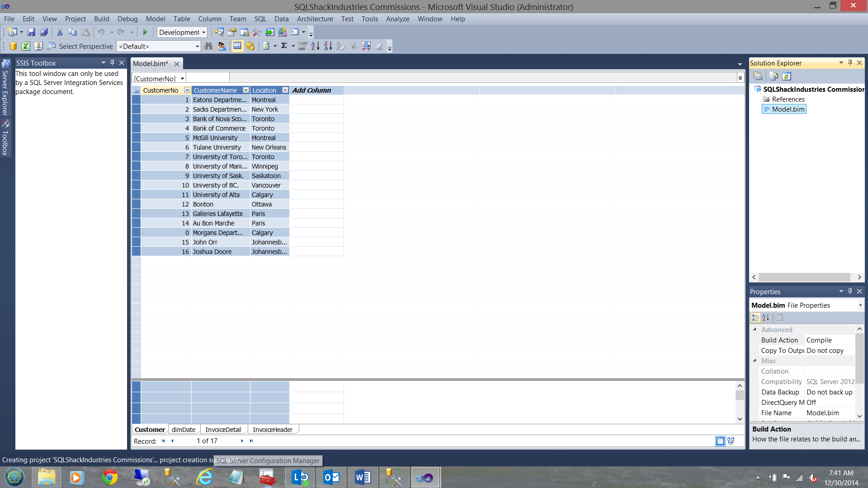
Task: Switch to the InvoiceHeader table tab
Action: tap(272, 430)
